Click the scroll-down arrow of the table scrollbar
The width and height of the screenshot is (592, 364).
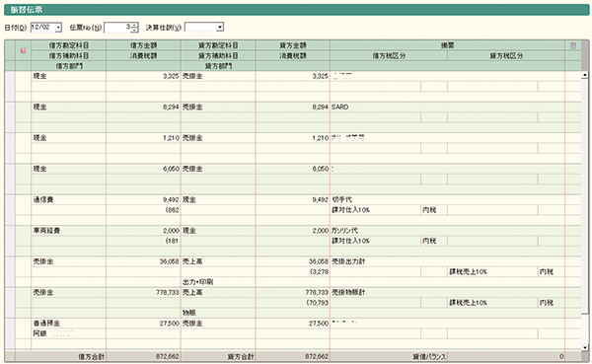click(585, 347)
